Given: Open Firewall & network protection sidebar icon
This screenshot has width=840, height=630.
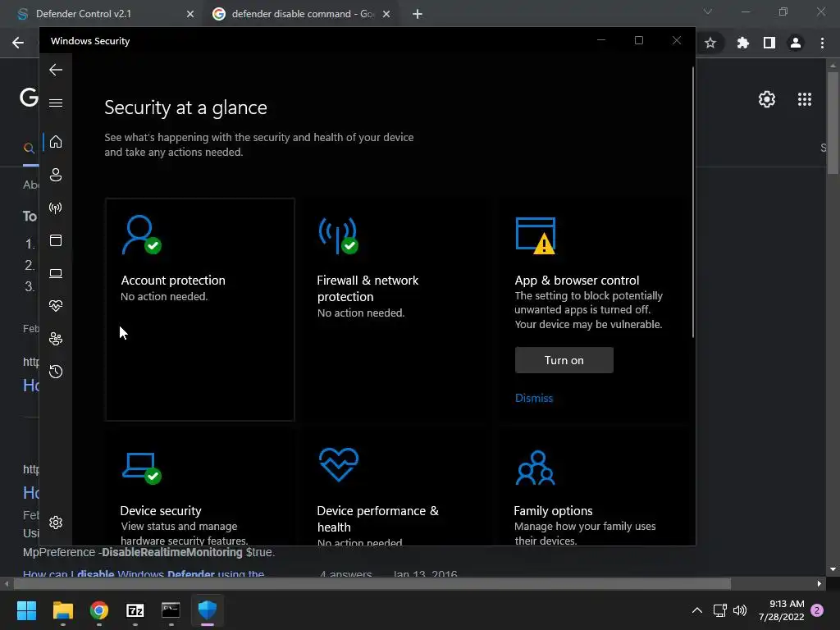Looking at the screenshot, I should [56, 208].
